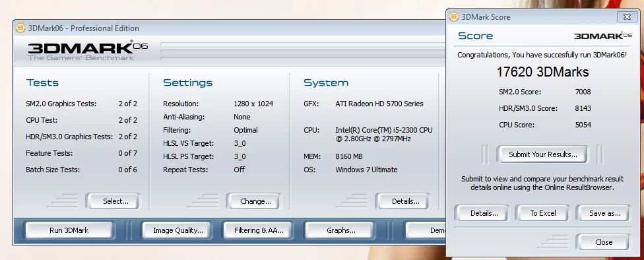
Task: Open the Filtering & AA... tool
Action: [257, 230]
